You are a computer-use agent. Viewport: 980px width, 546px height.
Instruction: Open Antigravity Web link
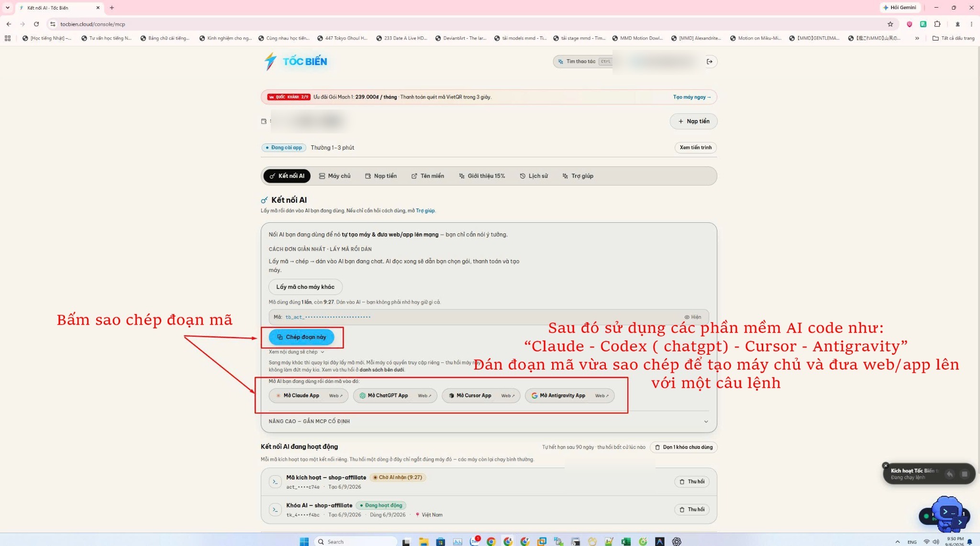click(602, 396)
